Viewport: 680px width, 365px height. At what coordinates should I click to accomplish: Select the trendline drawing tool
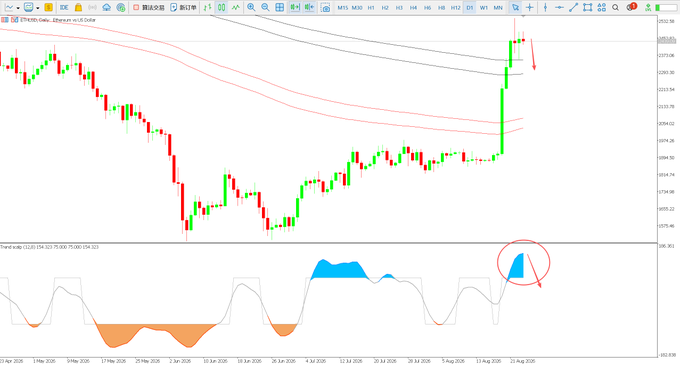573,7
